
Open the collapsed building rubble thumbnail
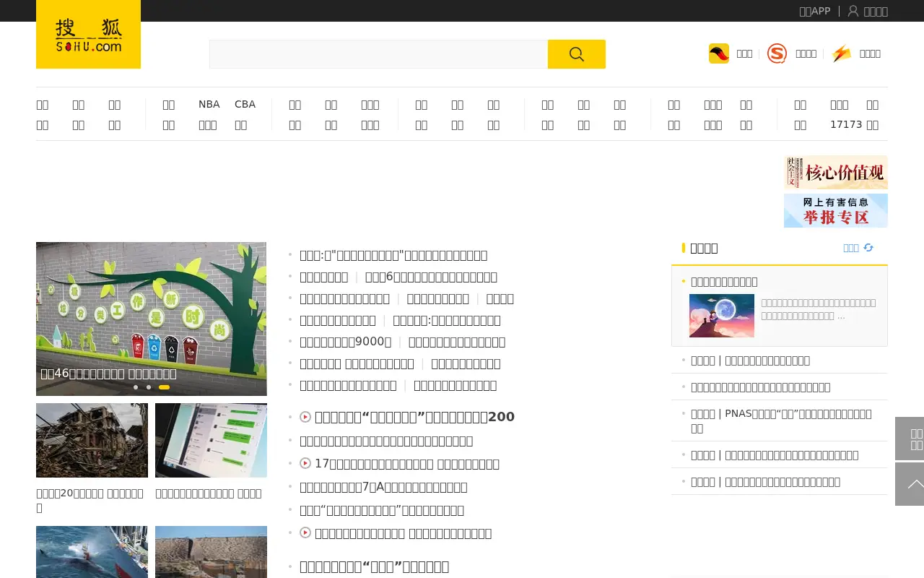[92, 440]
